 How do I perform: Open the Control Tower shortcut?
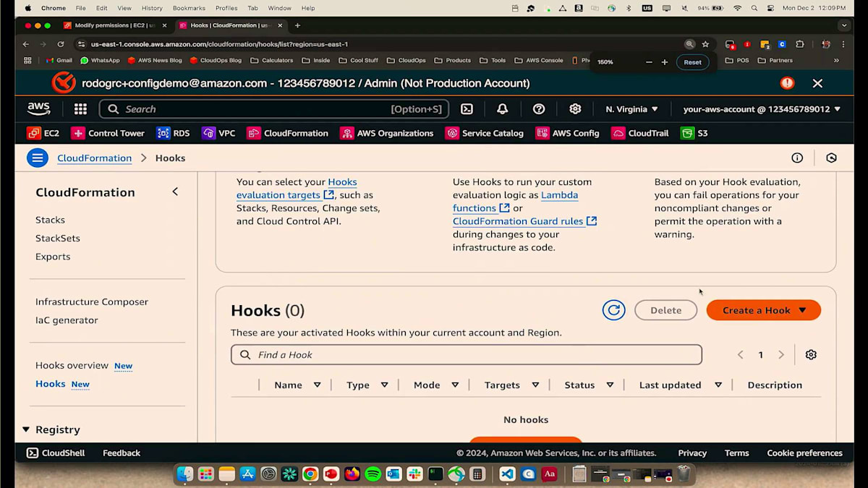pos(108,133)
